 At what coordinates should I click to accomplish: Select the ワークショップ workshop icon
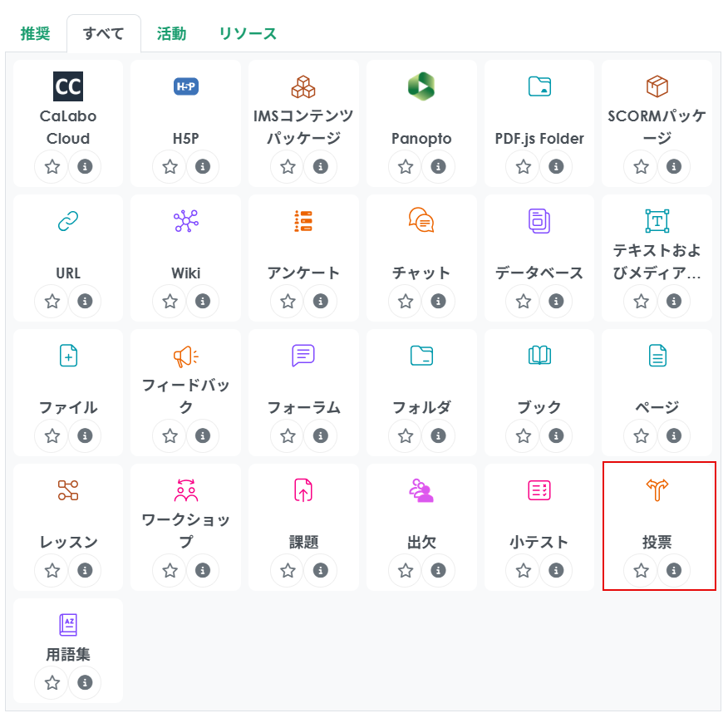pos(186,490)
